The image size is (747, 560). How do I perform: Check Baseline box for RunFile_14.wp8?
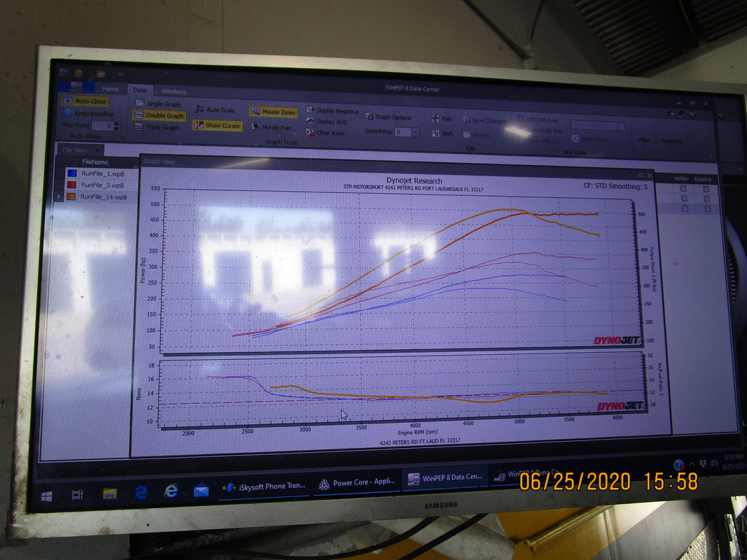707,209
